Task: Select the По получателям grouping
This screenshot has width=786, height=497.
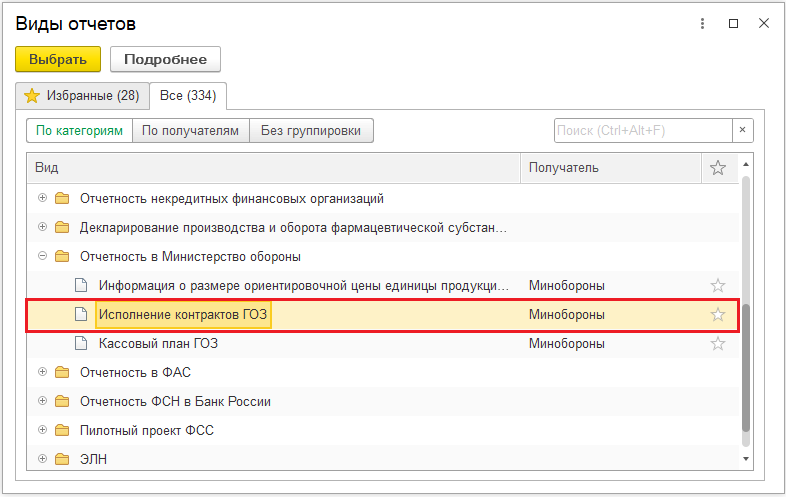Action: 190,131
